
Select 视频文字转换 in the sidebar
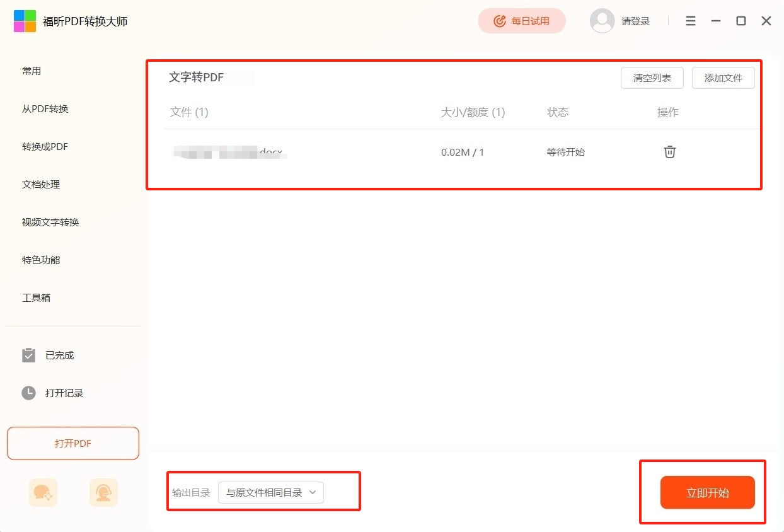click(x=50, y=223)
